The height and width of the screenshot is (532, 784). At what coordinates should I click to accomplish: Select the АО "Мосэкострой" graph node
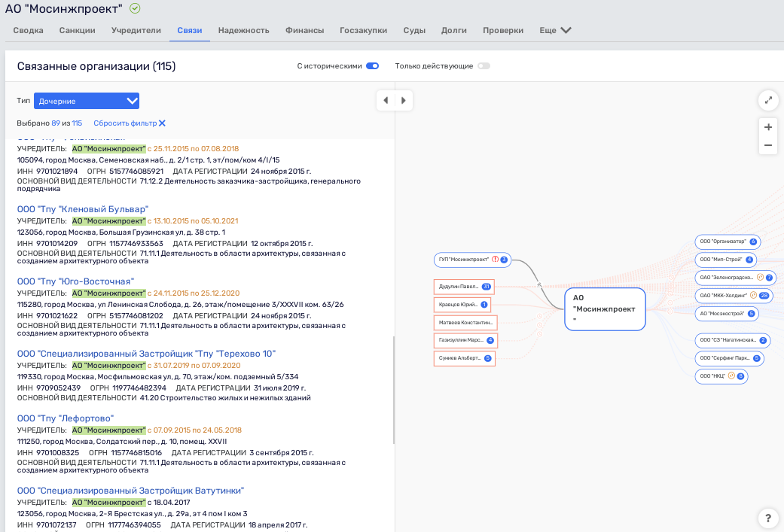727,314
